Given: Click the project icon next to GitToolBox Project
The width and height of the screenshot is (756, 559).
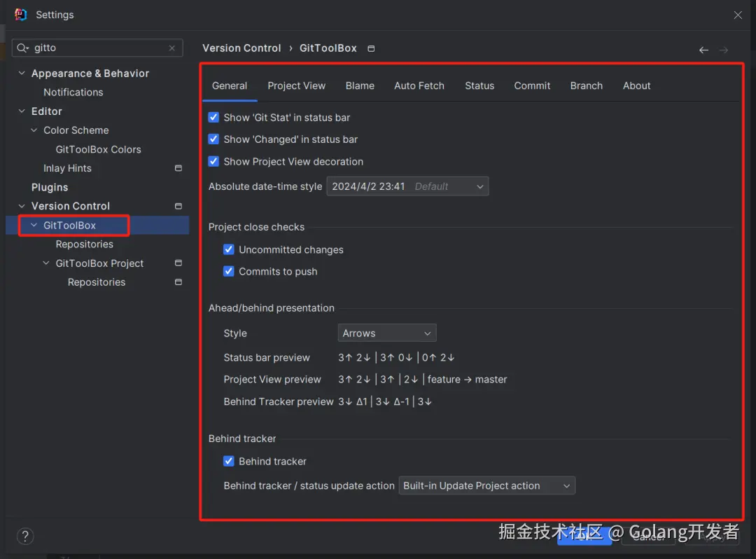Looking at the screenshot, I should [x=178, y=263].
